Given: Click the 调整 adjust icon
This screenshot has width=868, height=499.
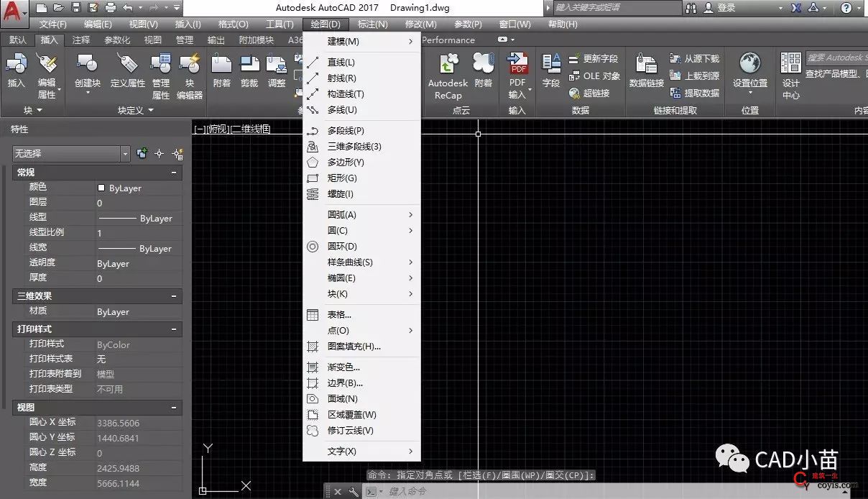Looking at the screenshot, I should [277, 64].
